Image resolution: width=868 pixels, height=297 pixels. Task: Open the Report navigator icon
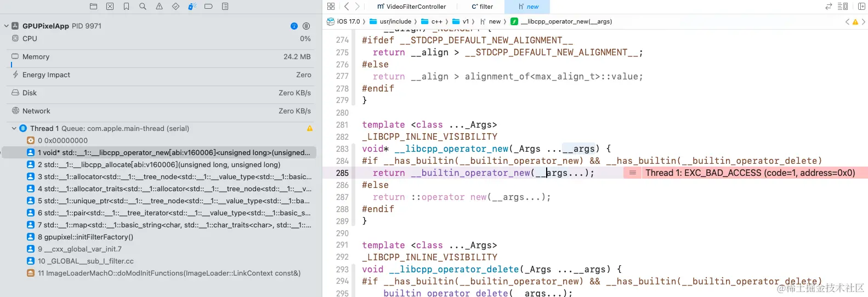click(225, 7)
